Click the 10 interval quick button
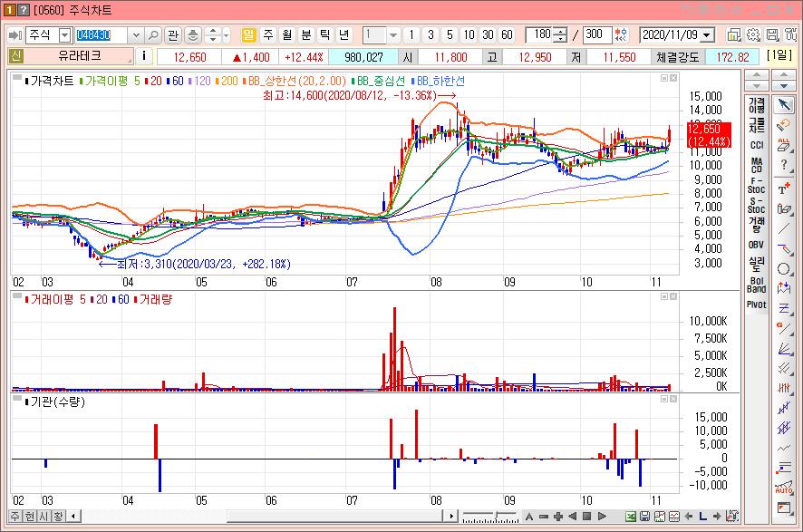803x532 pixels. coord(469,34)
